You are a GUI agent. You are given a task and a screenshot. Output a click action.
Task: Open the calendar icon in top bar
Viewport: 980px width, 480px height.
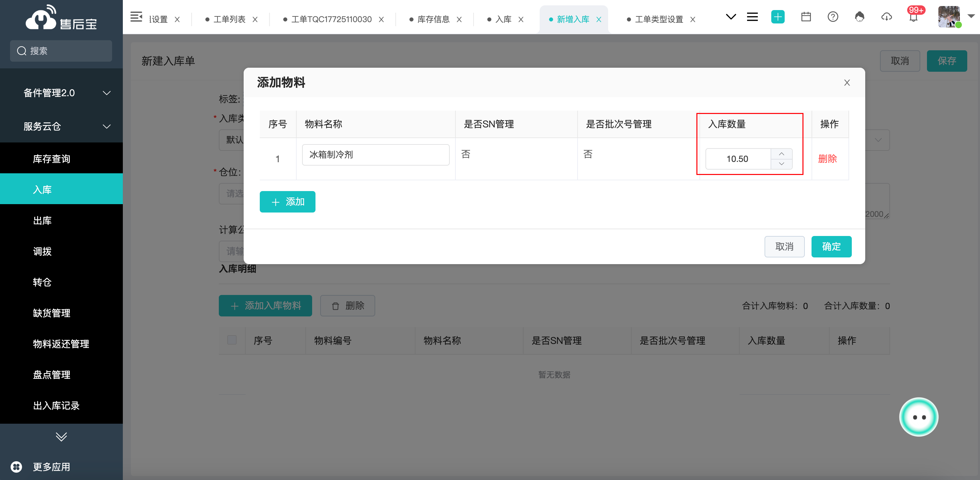coord(806,17)
